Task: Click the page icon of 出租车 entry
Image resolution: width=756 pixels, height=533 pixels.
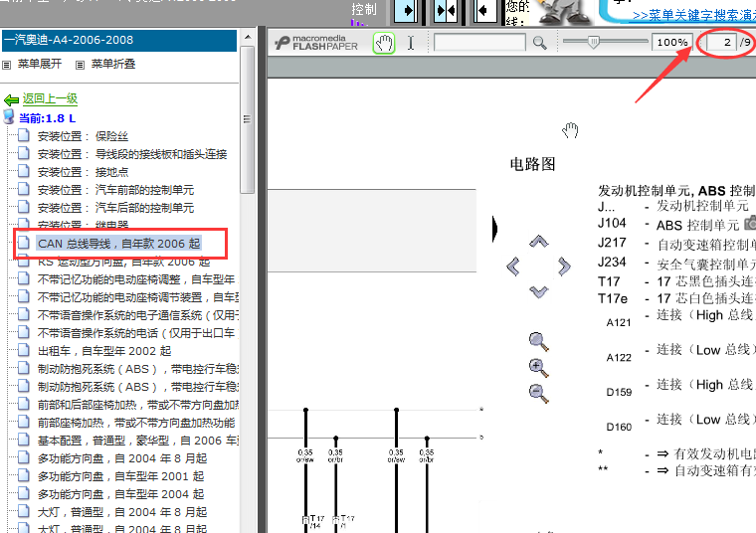Action: coord(24,350)
